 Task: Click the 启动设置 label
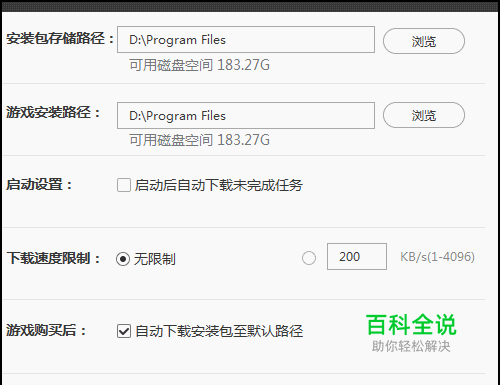[x=39, y=184]
